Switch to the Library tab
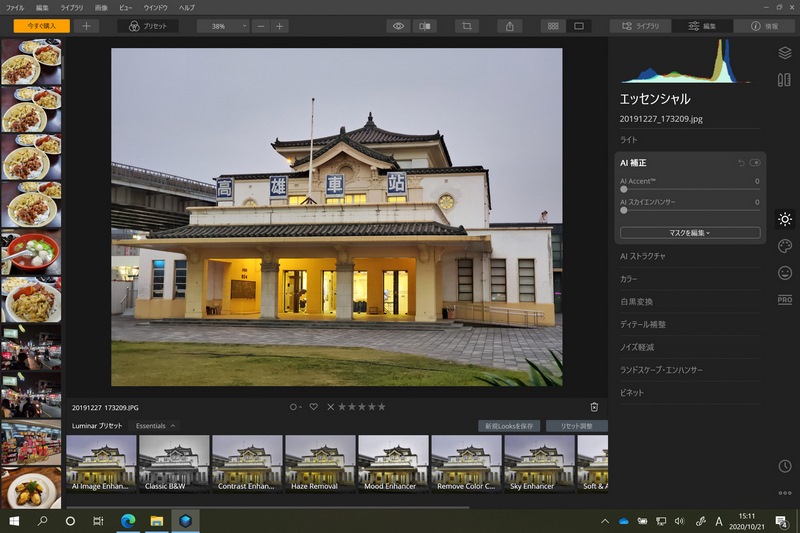The image size is (800, 533). tap(640, 26)
